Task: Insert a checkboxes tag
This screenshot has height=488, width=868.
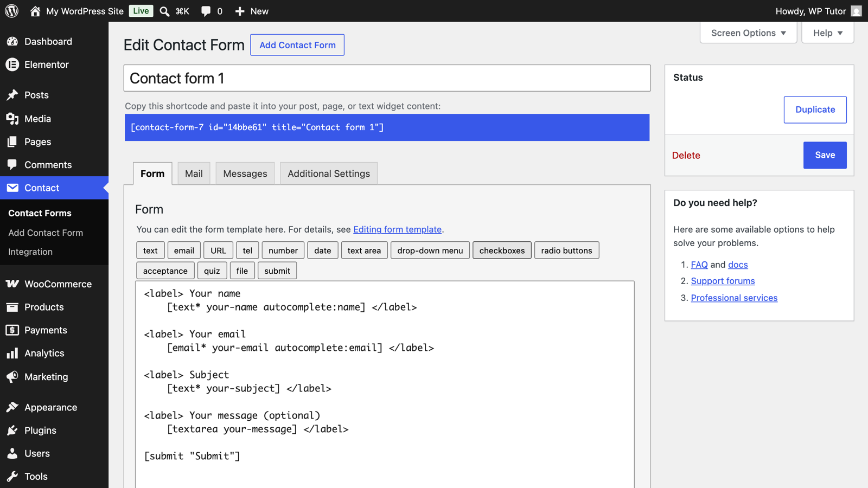Action: [502, 251]
